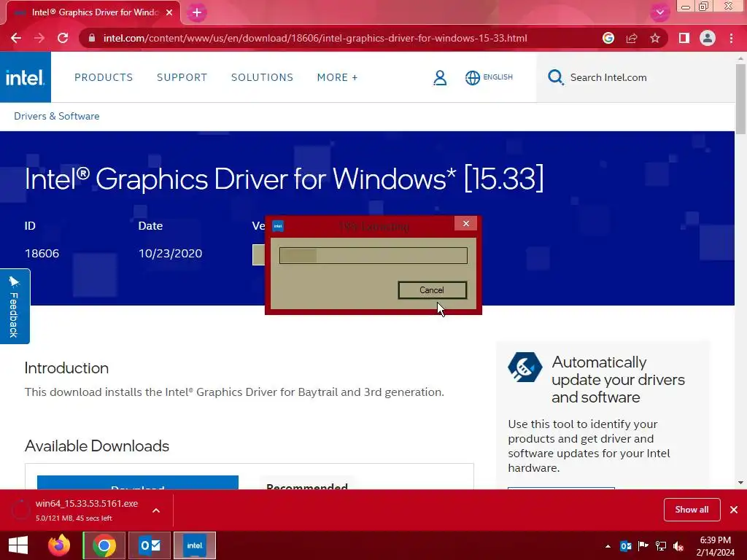Click the ID value 18606
The image size is (747, 560).
point(42,253)
